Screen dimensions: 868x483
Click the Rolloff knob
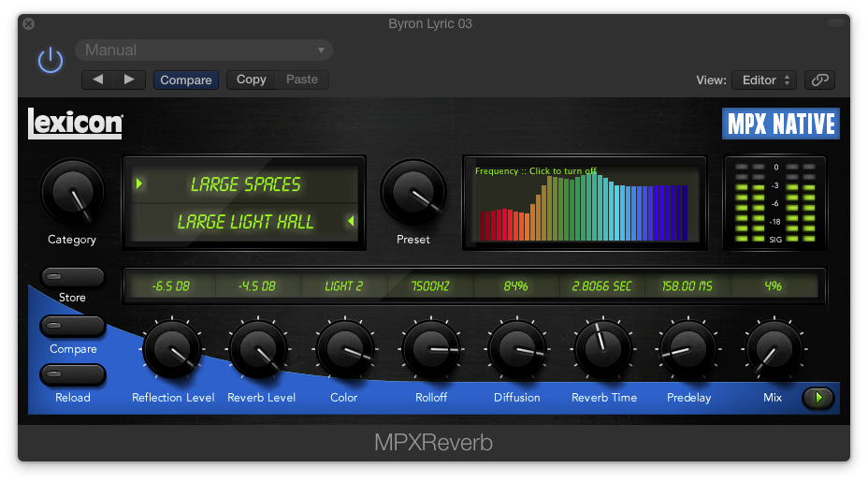431,349
